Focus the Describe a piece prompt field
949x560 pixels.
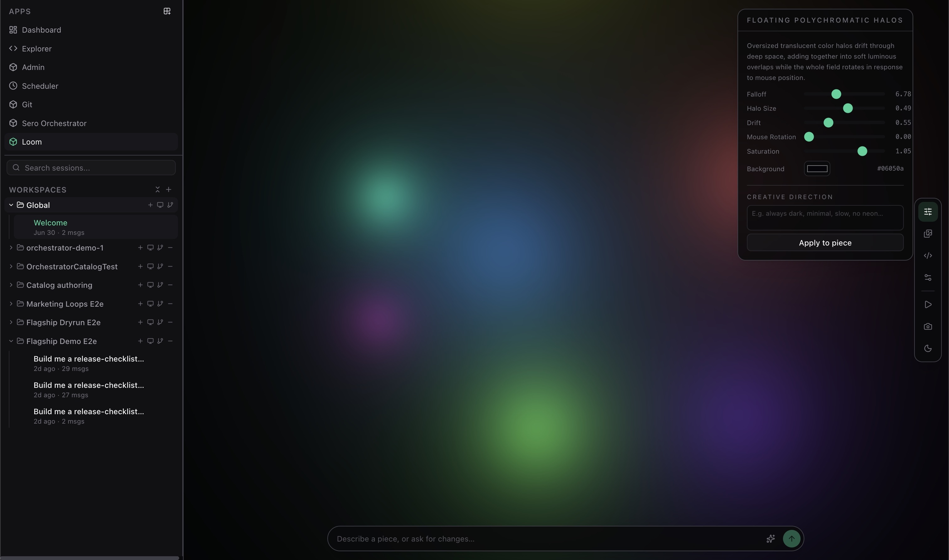pos(548,539)
